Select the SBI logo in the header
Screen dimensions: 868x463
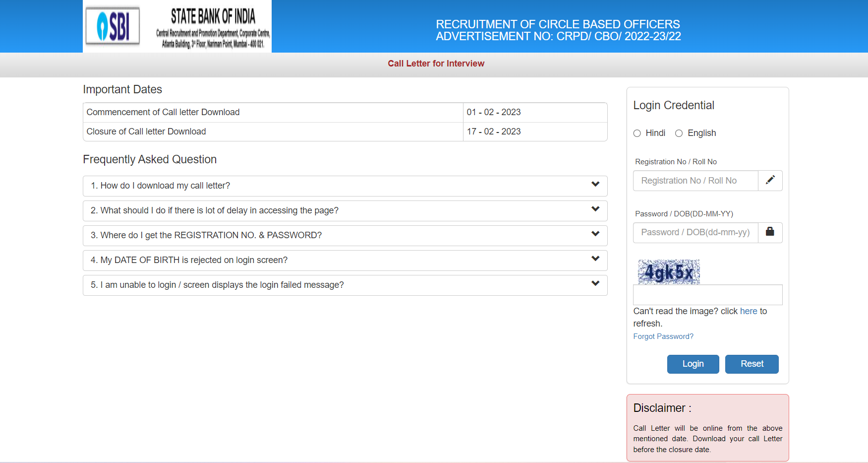[x=112, y=25]
